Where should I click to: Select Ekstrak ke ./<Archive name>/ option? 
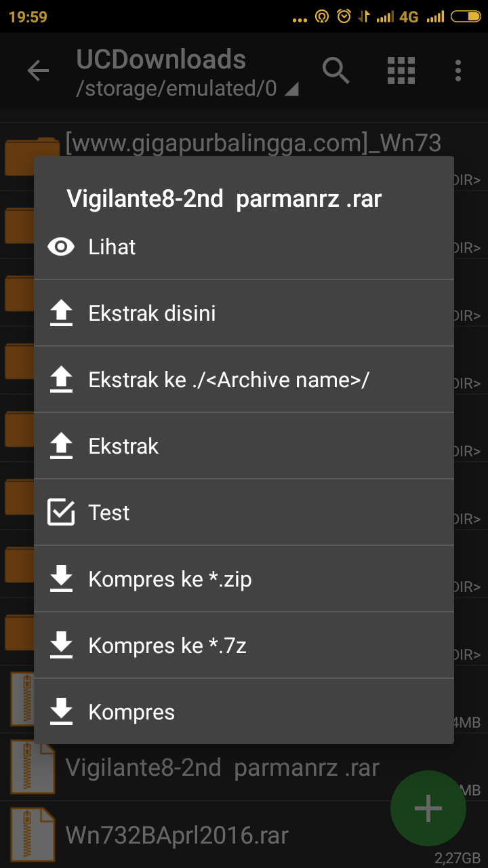244,380
